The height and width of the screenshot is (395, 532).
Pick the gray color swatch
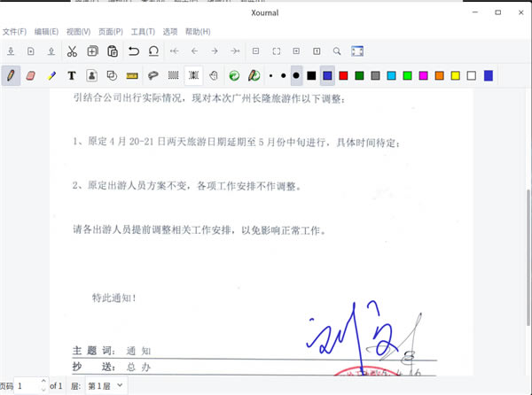[375, 75]
